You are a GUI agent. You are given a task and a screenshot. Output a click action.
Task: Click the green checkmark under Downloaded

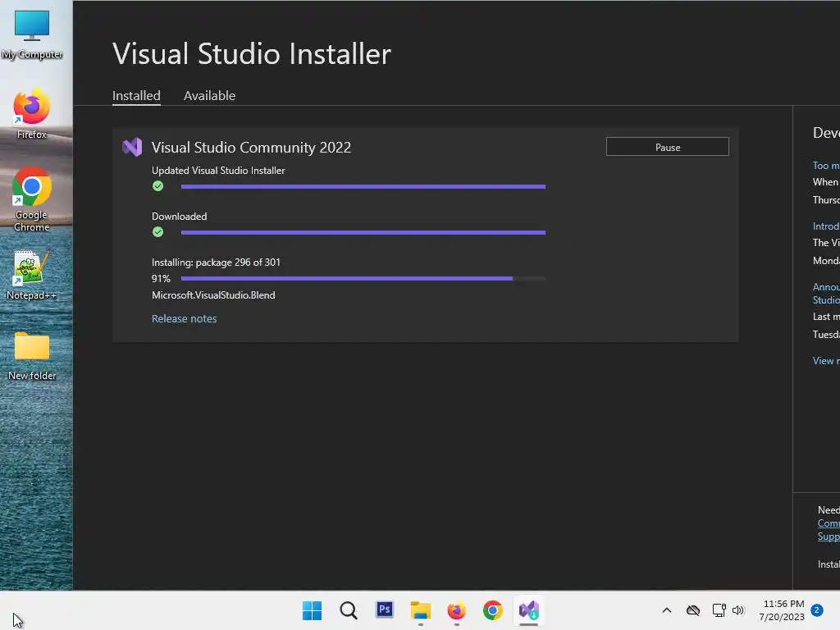[157, 232]
